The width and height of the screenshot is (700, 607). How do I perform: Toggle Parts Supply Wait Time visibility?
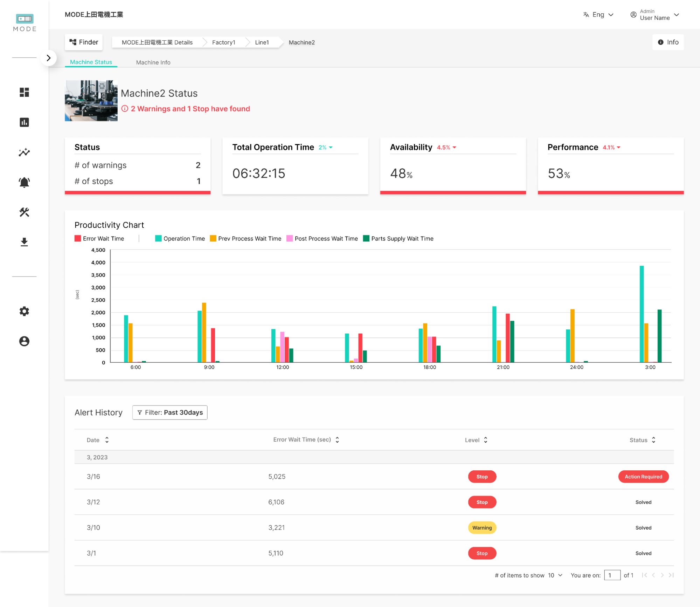(398, 238)
